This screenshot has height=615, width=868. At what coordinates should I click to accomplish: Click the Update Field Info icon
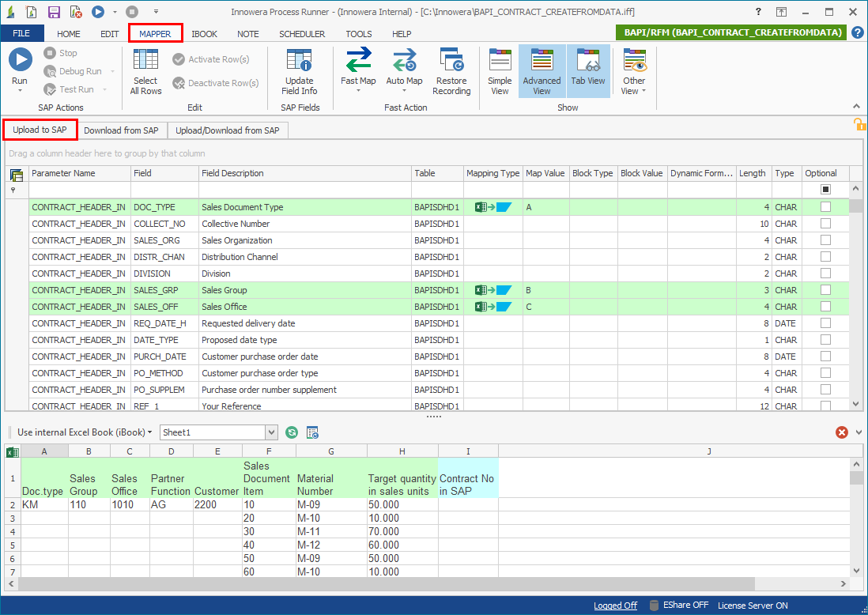300,62
